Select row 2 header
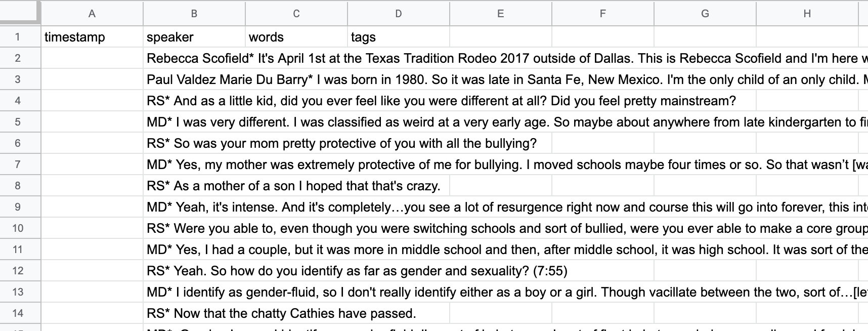Image resolution: width=868 pixels, height=331 pixels. pyautogui.click(x=20, y=58)
